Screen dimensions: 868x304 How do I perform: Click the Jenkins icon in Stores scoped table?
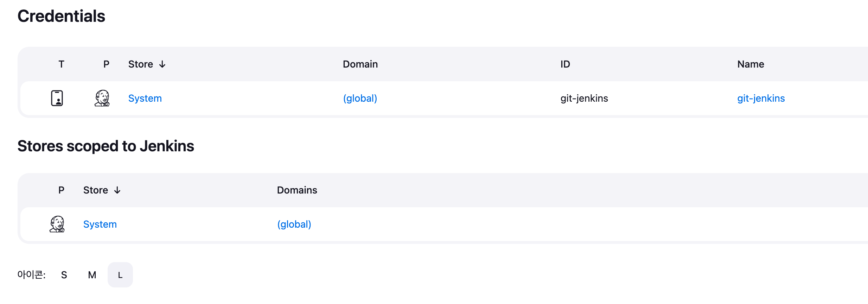click(x=57, y=224)
